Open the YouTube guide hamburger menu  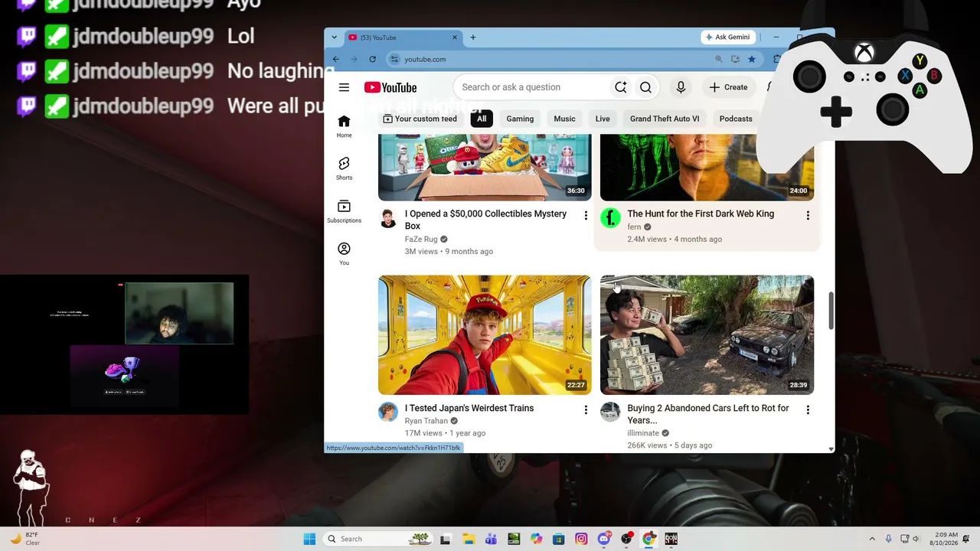pyautogui.click(x=344, y=87)
